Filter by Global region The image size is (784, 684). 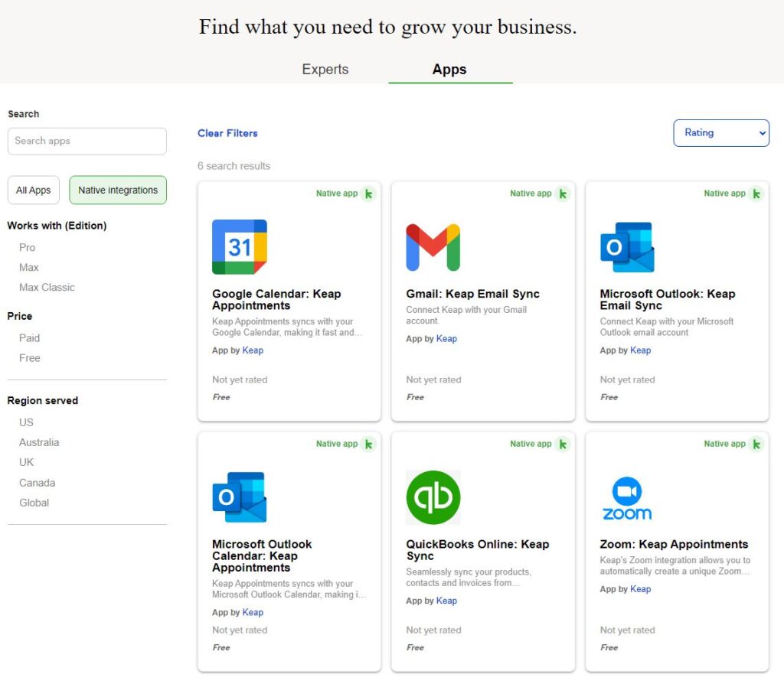34,503
